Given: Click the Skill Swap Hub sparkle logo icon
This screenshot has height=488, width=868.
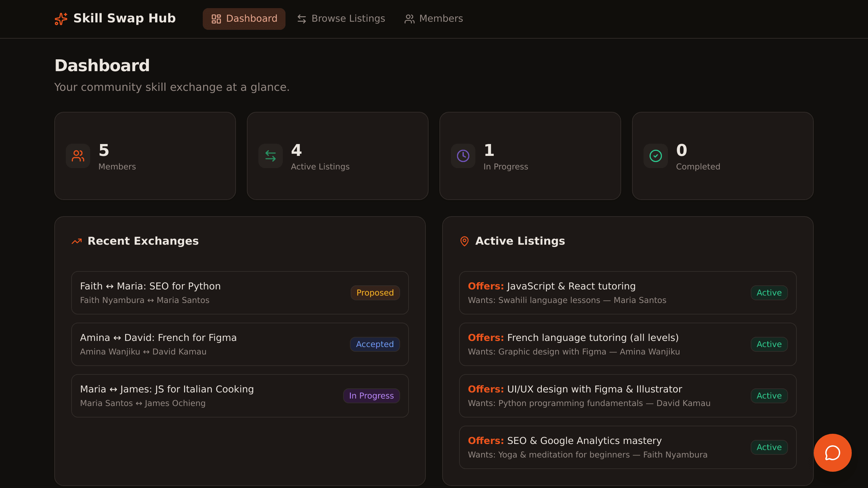Looking at the screenshot, I should (61, 19).
